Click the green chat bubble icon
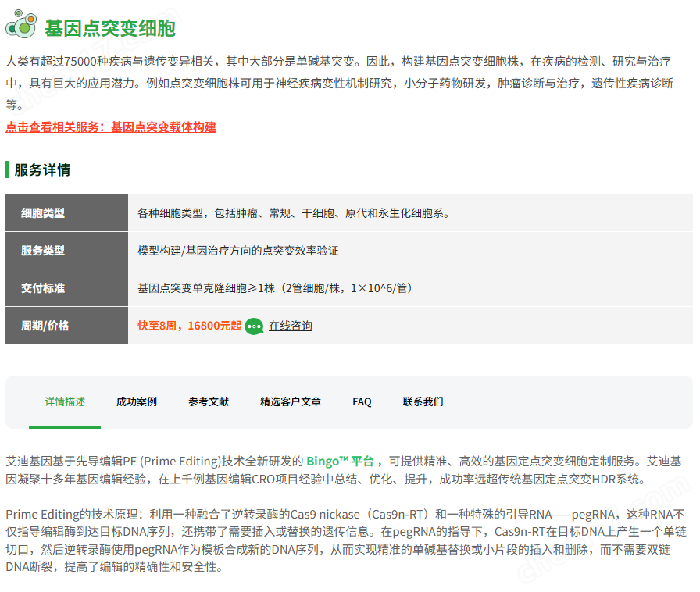Screen dimensions: 700x592 click(254, 326)
